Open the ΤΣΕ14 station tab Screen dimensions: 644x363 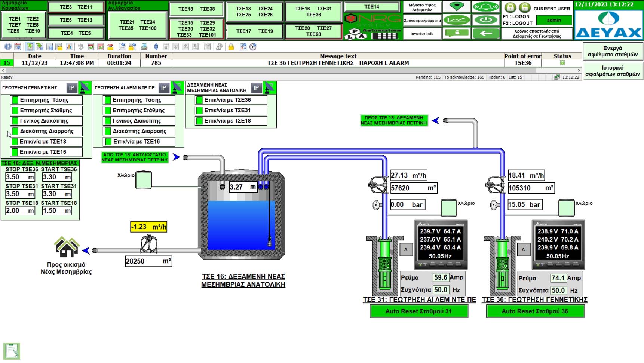coord(371,7)
